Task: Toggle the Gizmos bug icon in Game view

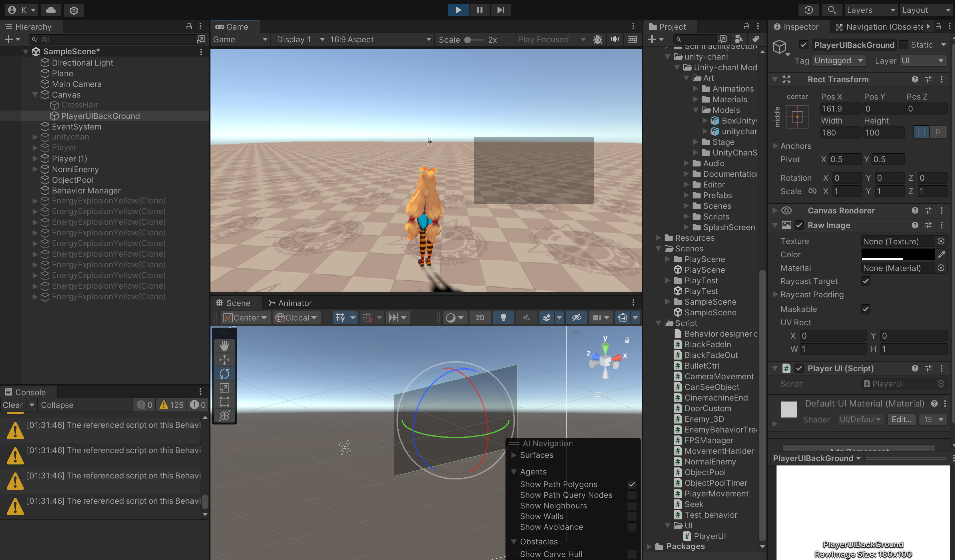Action: 598,39
